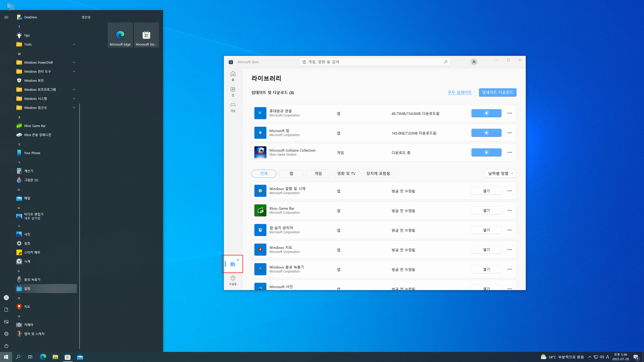Open Tips app from Start menu
The height and width of the screenshot is (362, 644).
(46, 35)
